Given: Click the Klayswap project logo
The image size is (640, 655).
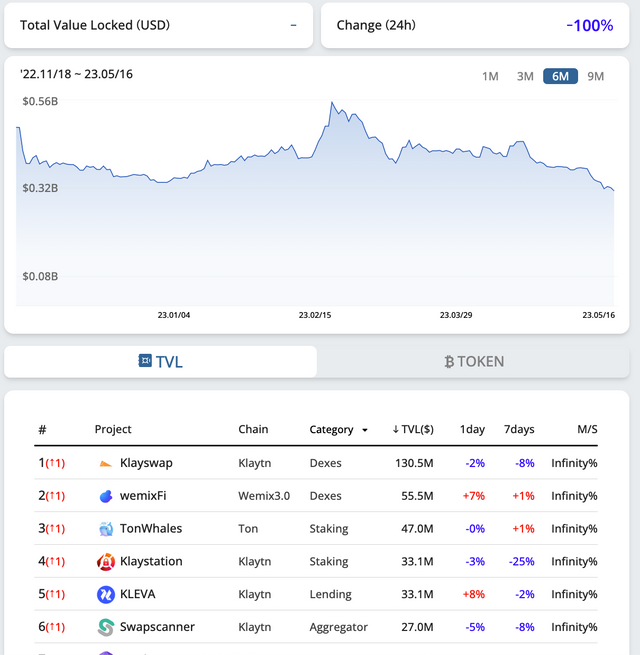Looking at the screenshot, I should click(106, 463).
